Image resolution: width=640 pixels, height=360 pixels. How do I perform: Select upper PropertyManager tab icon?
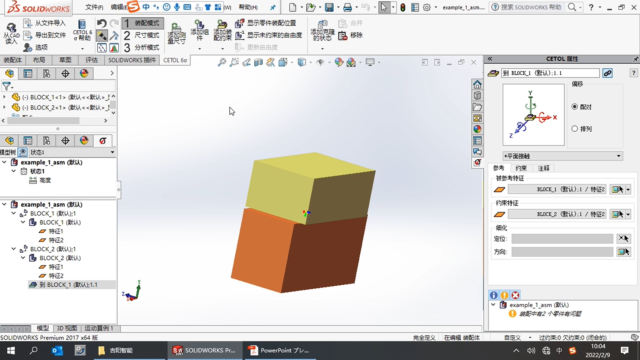tap(28, 73)
